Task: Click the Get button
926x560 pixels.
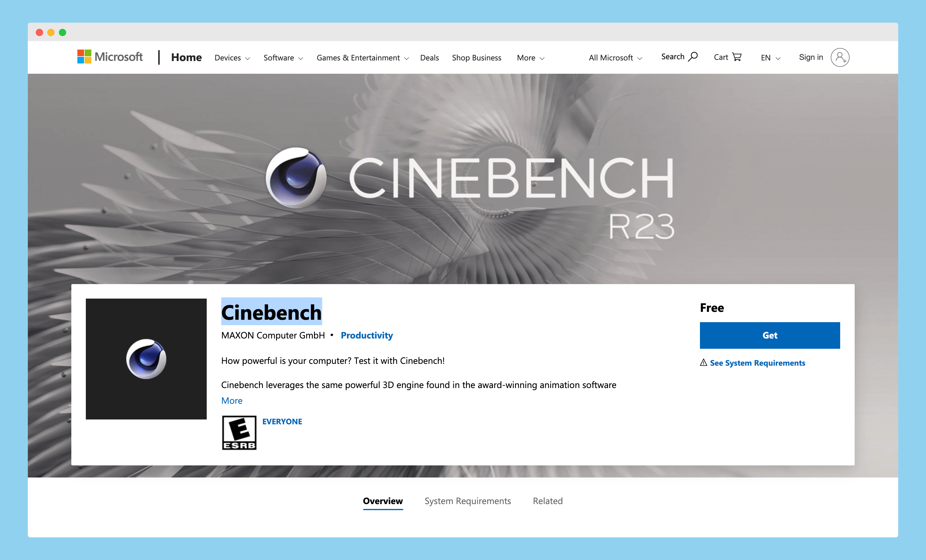Action: tap(770, 335)
